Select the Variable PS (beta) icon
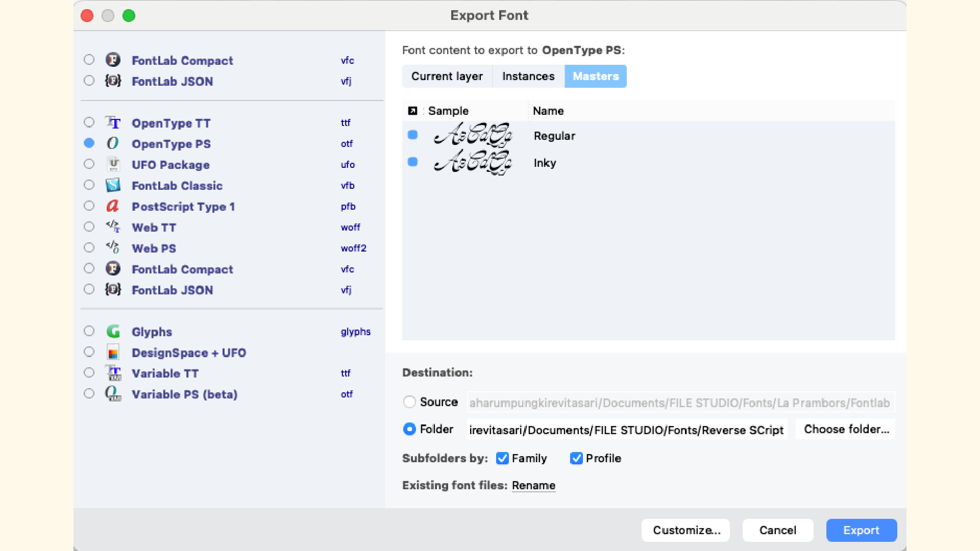980x551 pixels. point(113,394)
